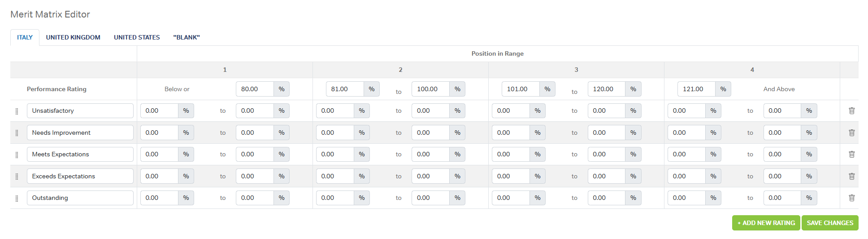Remove the Exceeds Expectations rating row

pyautogui.click(x=851, y=176)
